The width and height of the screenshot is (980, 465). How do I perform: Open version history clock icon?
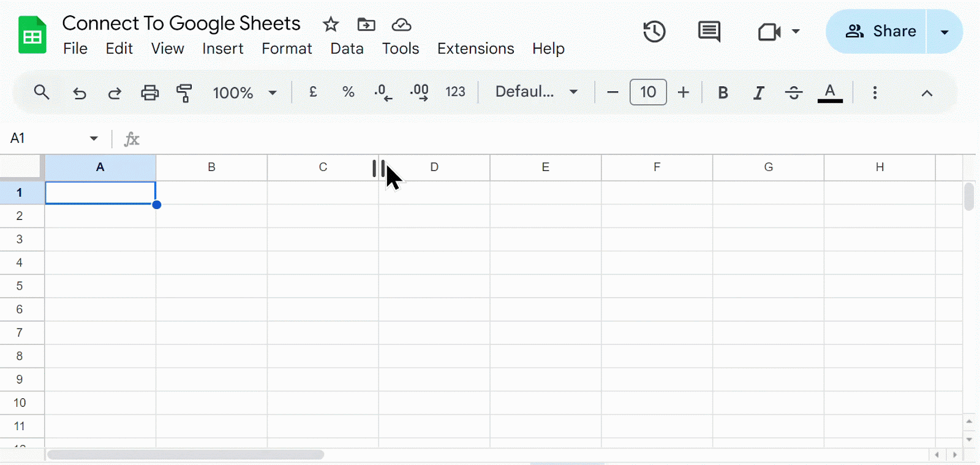pos(654,31)
